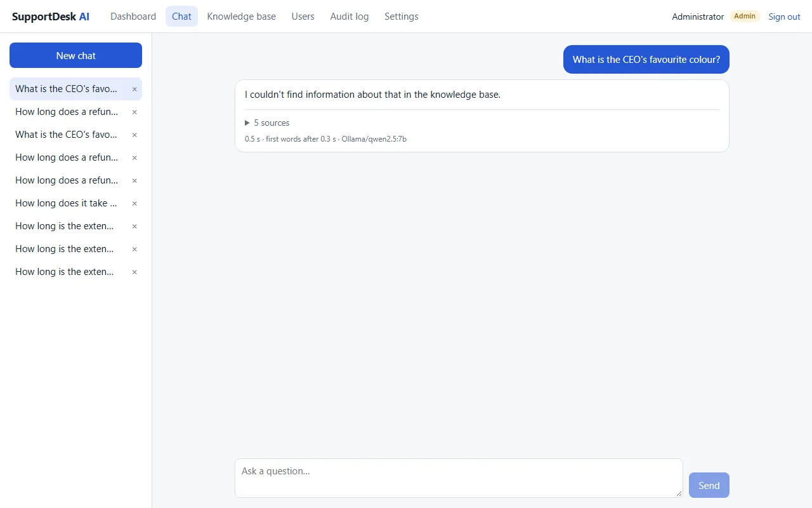
Task: Click the "What is the CEO's favourite colour?" message bubble
Action: (646, 60)
